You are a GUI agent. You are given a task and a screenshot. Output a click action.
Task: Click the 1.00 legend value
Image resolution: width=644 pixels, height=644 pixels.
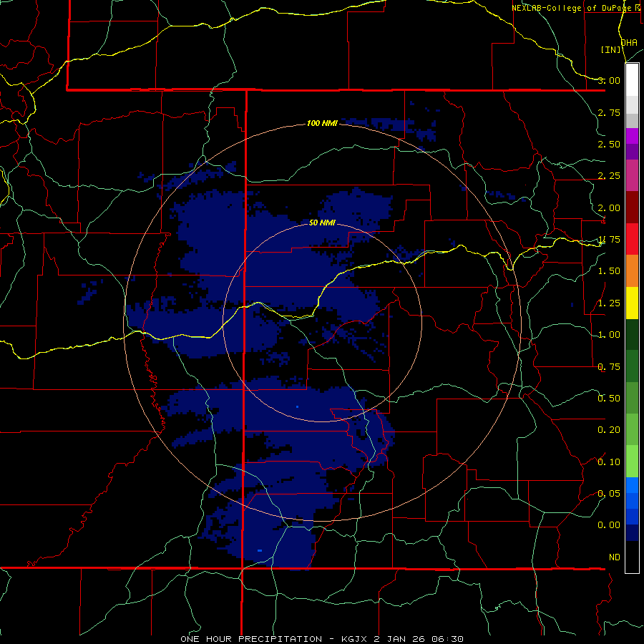[609, 335]
